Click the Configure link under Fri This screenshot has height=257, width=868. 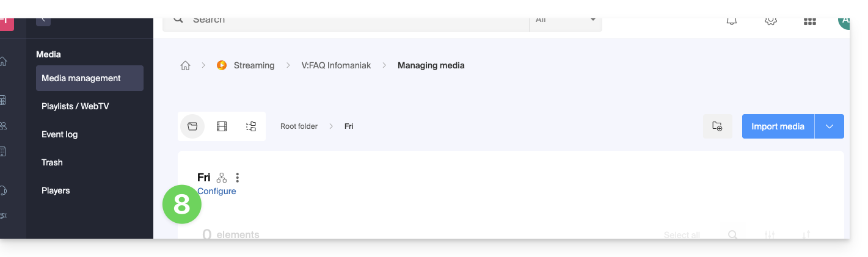tap(216, 191)
